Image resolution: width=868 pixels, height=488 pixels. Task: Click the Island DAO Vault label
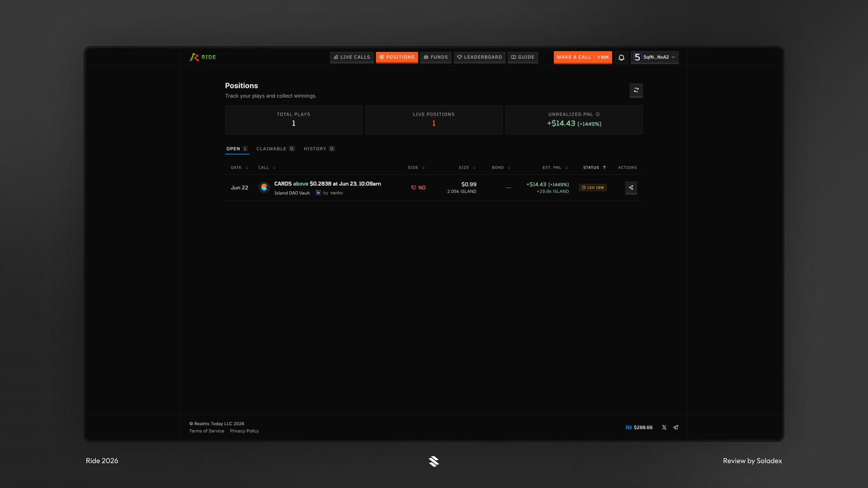[x=292, y=193]
